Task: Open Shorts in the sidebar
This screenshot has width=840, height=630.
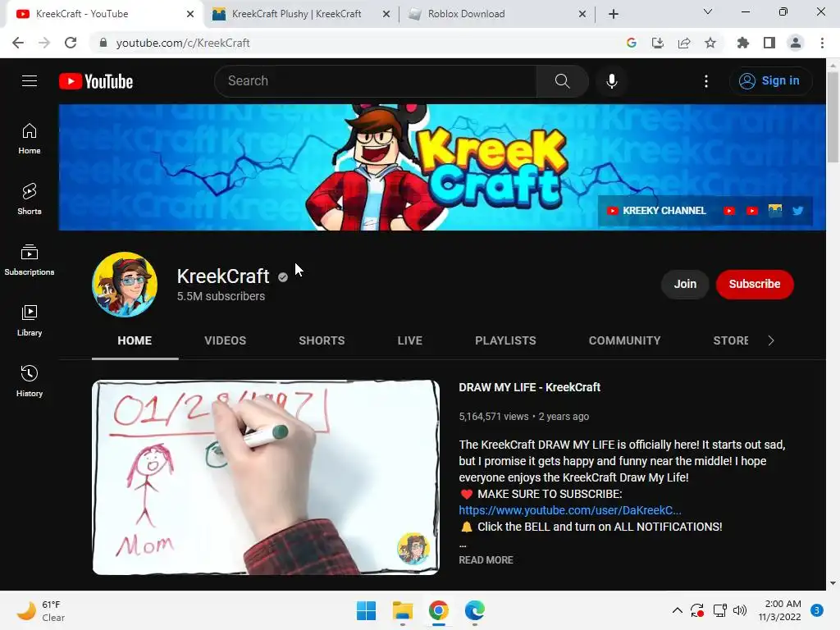Action: pos(30,199)
